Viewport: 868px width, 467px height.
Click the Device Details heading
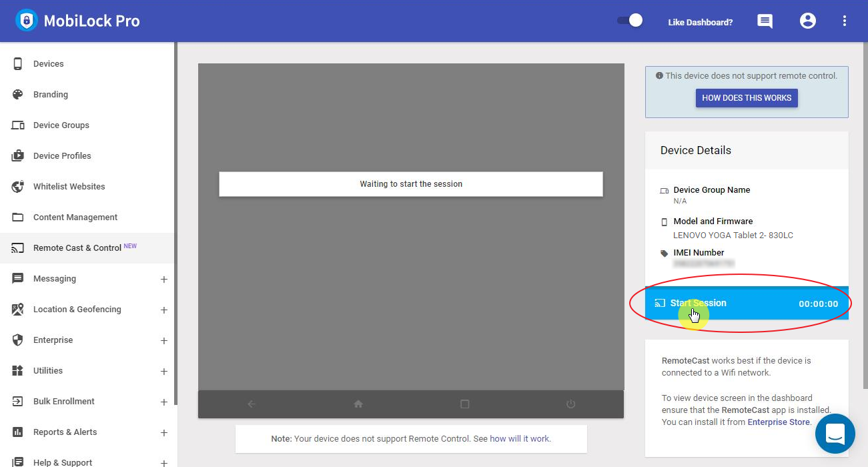[x=696, y=151]
